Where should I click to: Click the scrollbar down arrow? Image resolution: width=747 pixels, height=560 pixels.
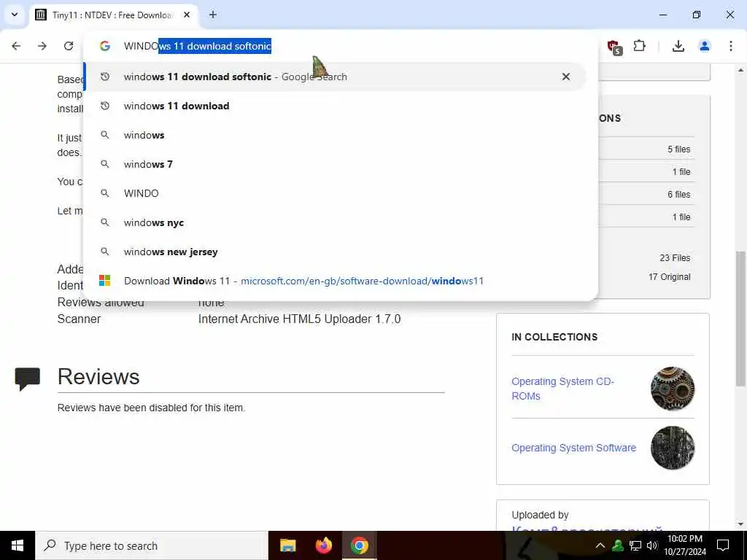[x=740, y=524]
